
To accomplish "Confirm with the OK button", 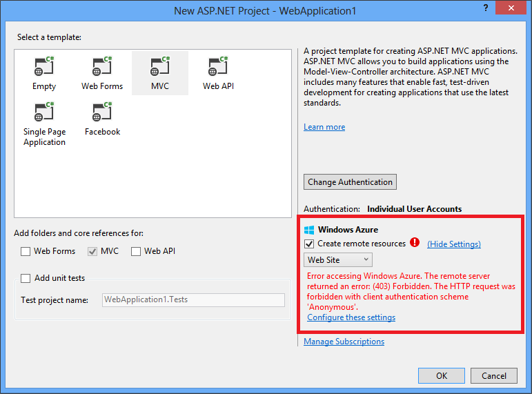I will click(x=442, y=375).
